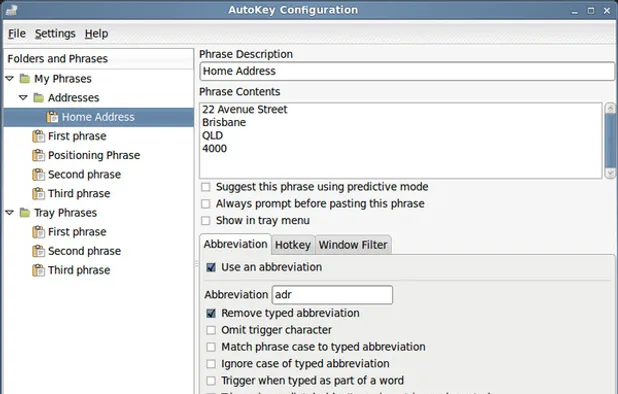Click the AutoKey title bar app icon
The width and height of the screenshot is (618, 394).
(x=11, y=10)
